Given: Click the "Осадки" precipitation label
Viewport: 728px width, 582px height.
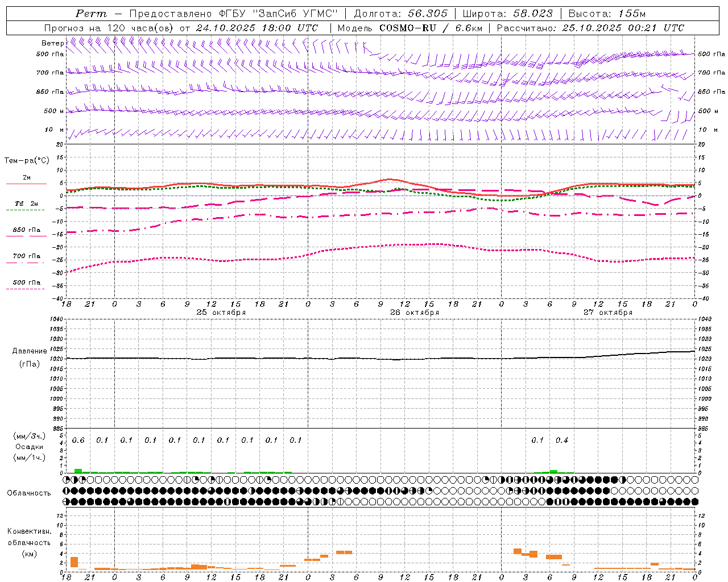Looking at the screenshot, I should (30, 447).
